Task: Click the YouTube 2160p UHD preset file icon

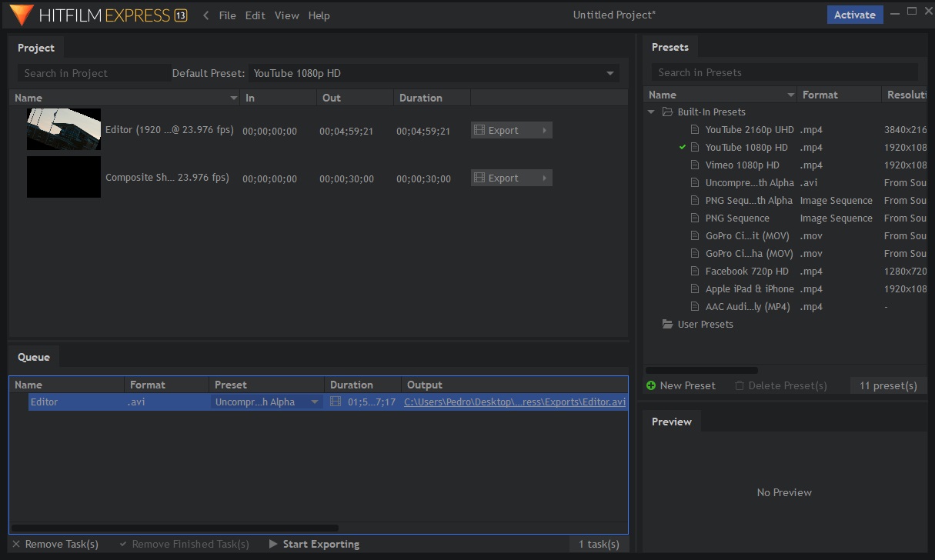Action: tap(695, 129)
